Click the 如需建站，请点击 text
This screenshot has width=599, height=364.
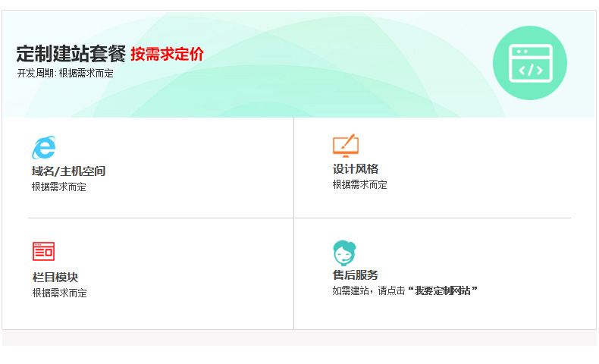click(x=368, y=290)
